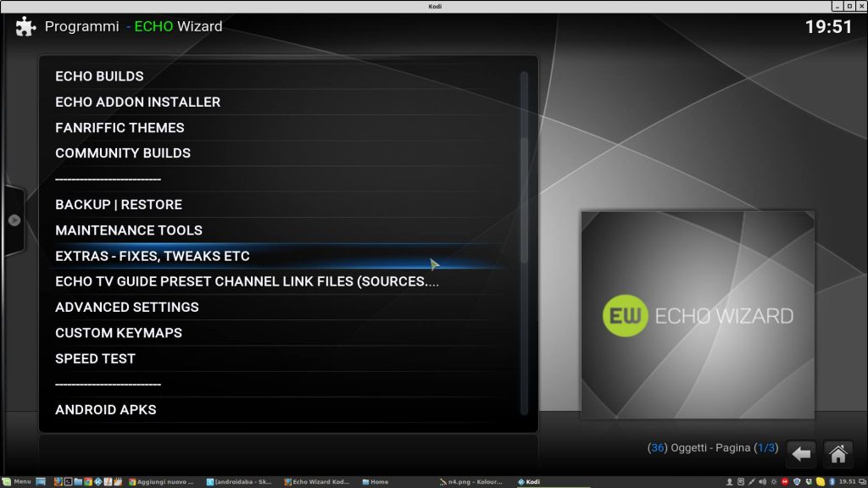Go back with the left arrow button

point(800,454)
